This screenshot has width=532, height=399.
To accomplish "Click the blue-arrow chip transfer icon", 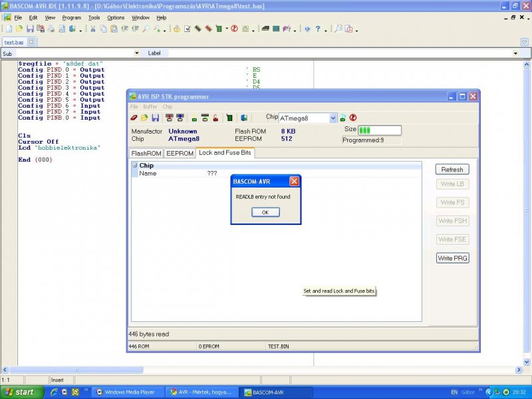I will tap(180, 118).
